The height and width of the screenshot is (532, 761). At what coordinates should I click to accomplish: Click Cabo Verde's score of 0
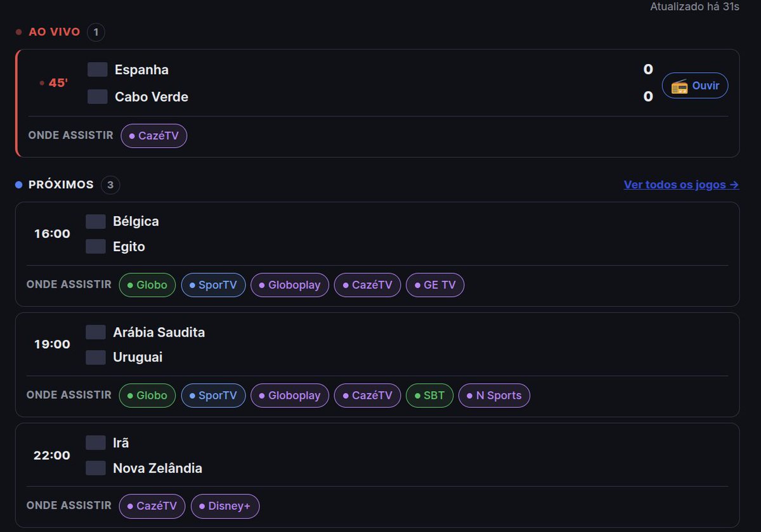(648, 96)
